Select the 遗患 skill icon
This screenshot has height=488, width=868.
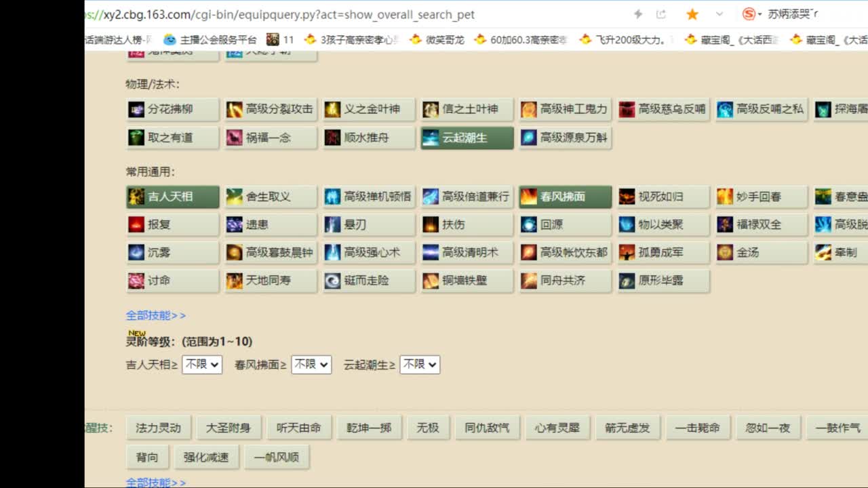235,224
